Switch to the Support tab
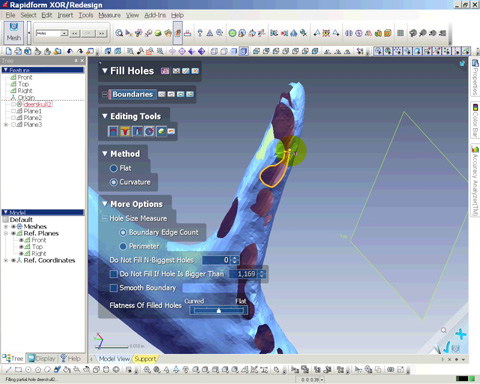 (145, 359)
